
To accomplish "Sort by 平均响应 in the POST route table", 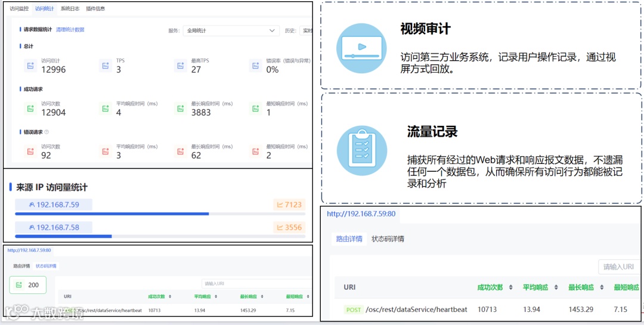I will point(556,287).
